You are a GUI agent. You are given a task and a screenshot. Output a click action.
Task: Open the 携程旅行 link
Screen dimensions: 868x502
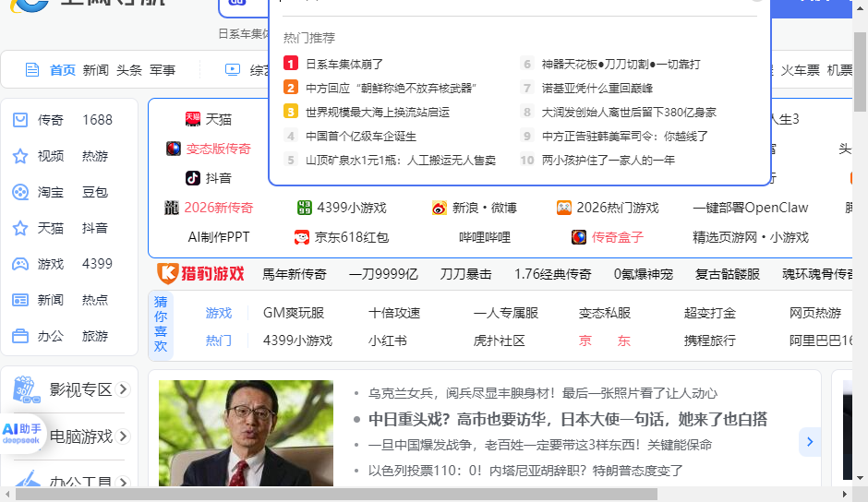tap(710, 341)
